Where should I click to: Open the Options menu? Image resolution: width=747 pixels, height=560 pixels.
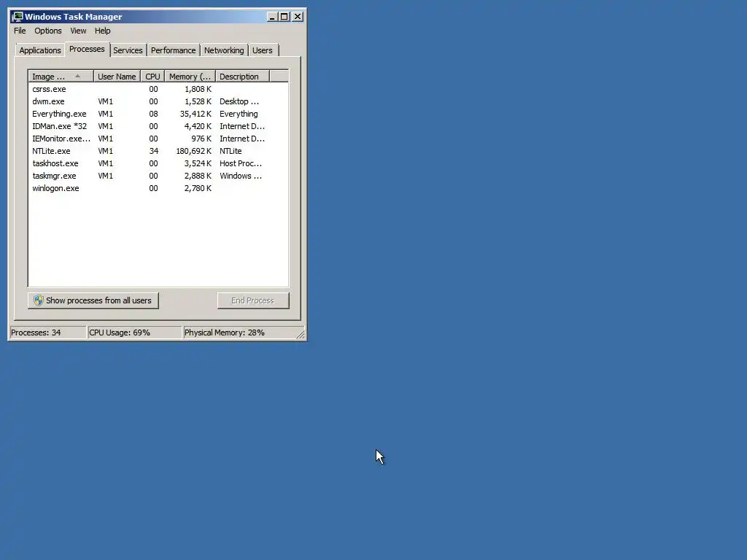tap(47, 31)
